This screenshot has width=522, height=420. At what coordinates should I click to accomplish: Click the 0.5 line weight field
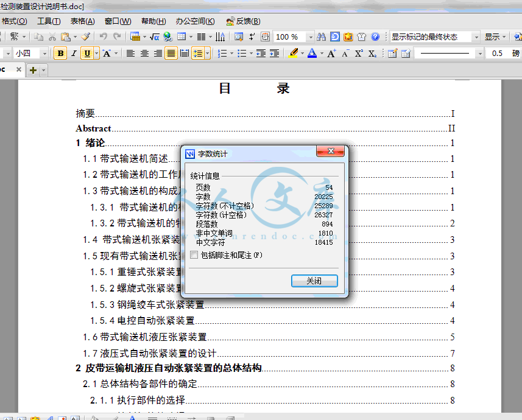tap(497, 54)
